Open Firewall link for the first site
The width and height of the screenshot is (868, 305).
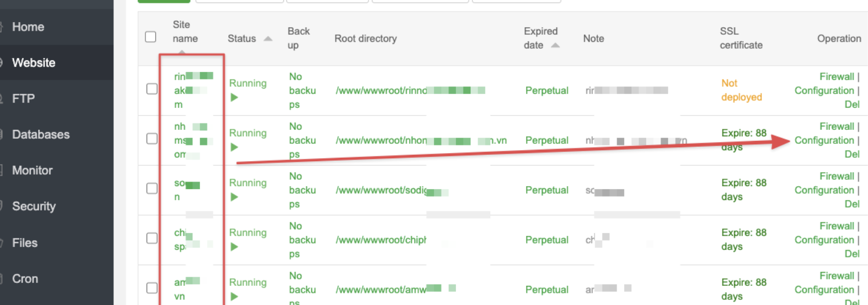(x=837, y=77)
